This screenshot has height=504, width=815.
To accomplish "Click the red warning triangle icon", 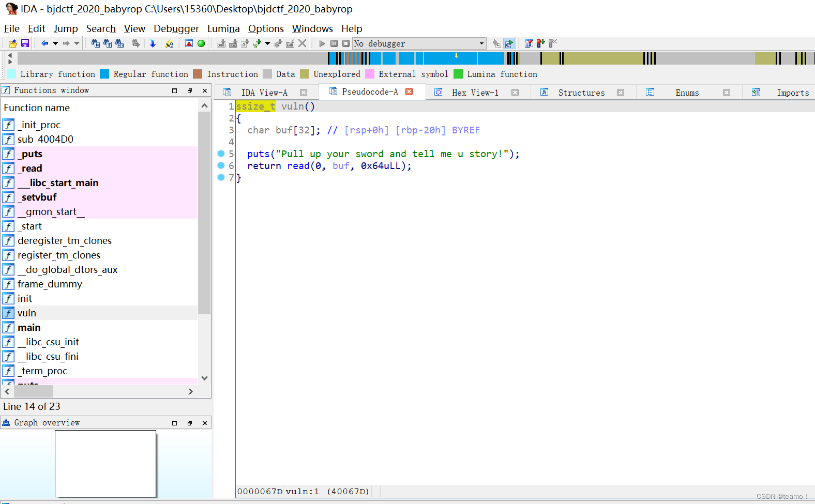I will [x=189, y=43].
